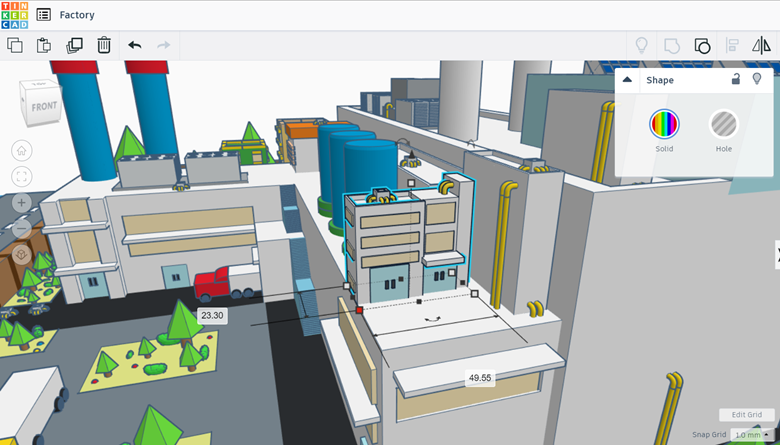Screen dimensions: 780x445
Task: Click the Ungroup shapes icon
Action: coord(702,46)
